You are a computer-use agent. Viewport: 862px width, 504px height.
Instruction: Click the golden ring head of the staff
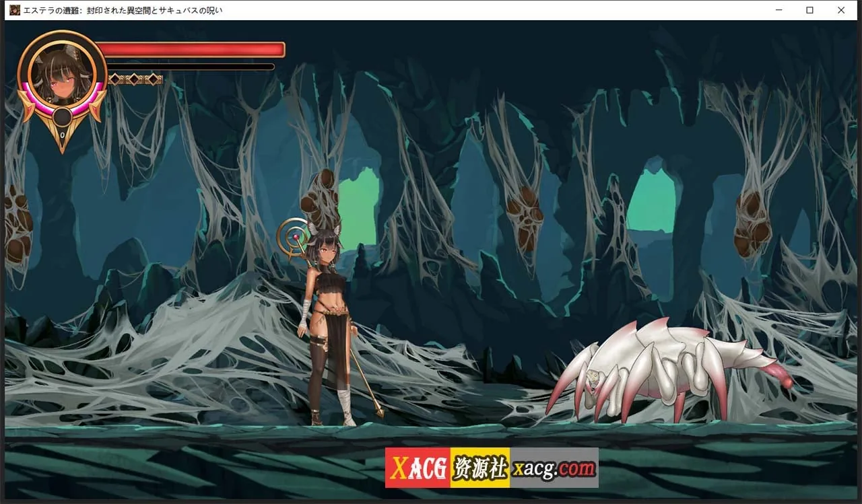point(292,236)
